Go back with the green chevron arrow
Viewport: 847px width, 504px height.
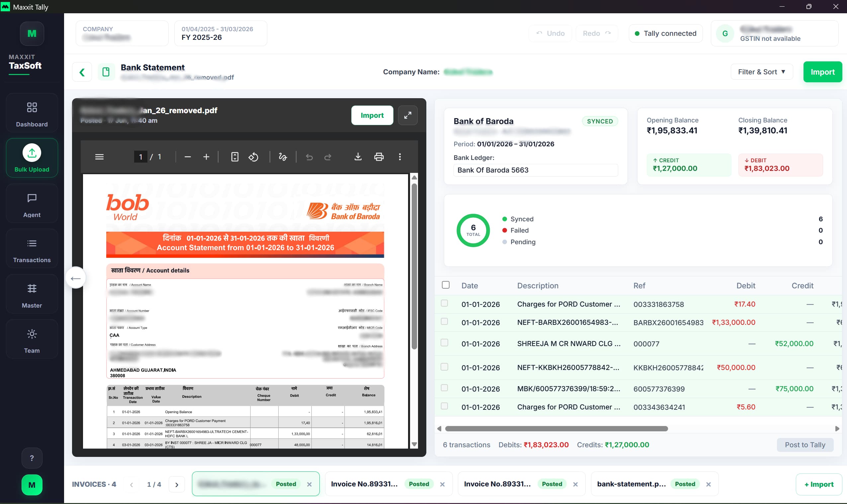click(x=82, y=72)
